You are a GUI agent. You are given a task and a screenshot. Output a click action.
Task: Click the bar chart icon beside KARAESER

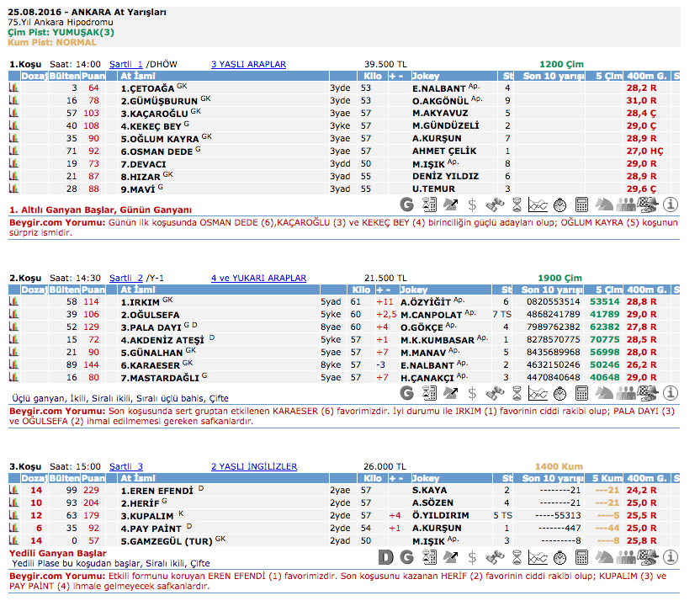tap(13, 365)
